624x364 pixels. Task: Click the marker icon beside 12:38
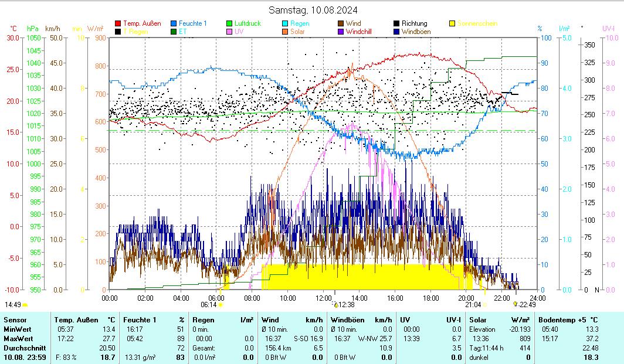[337, 304]
